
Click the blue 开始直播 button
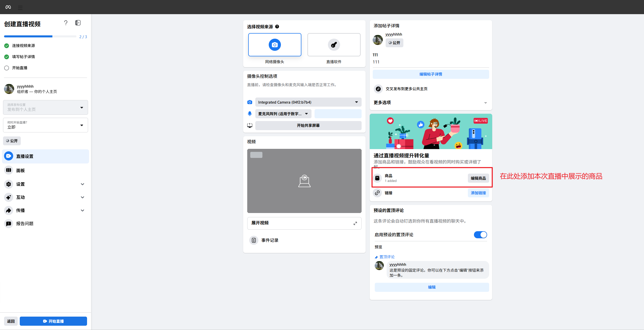tap(53, 321)
